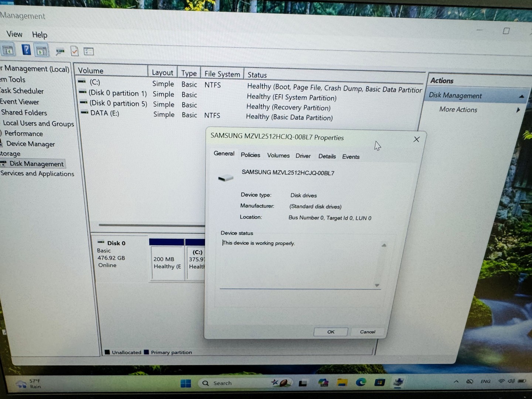Click Cancel in the Properties dialog
This screenshot has height=399, width=532.
[367, 332]
